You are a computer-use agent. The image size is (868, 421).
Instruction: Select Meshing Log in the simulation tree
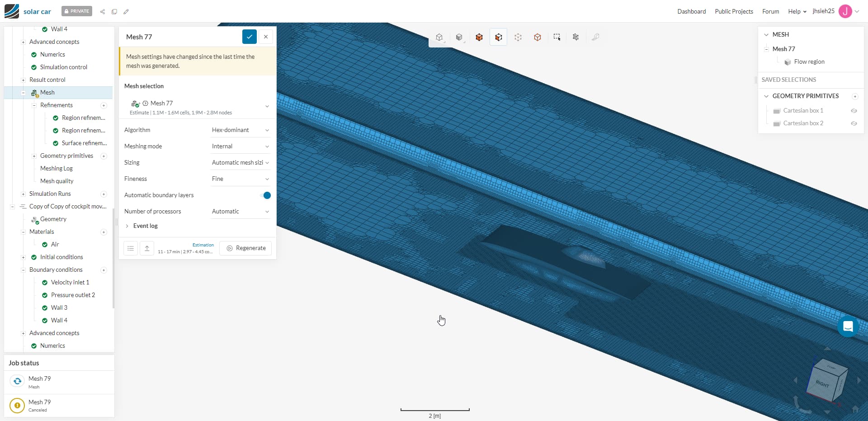click(x=57, y=169)
